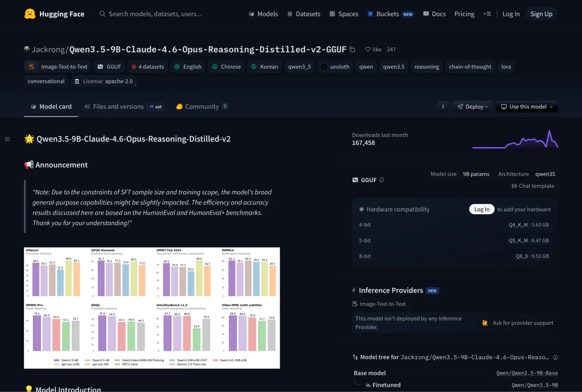Click the model tree info icon
The height and width of the screenshot is (392, 582).
555,357
